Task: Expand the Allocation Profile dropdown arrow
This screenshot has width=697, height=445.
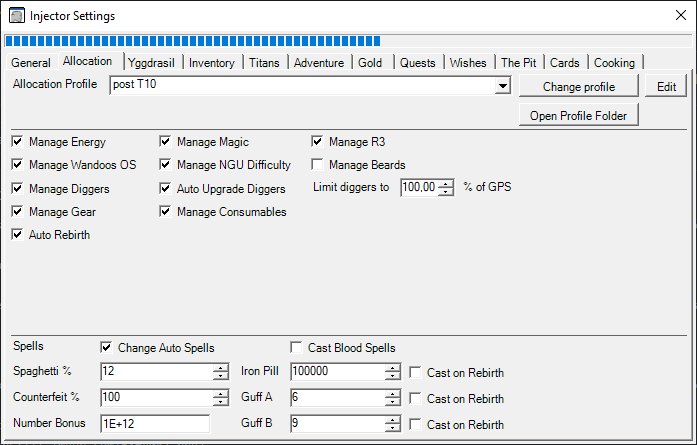Action: [x=502, y=85]
